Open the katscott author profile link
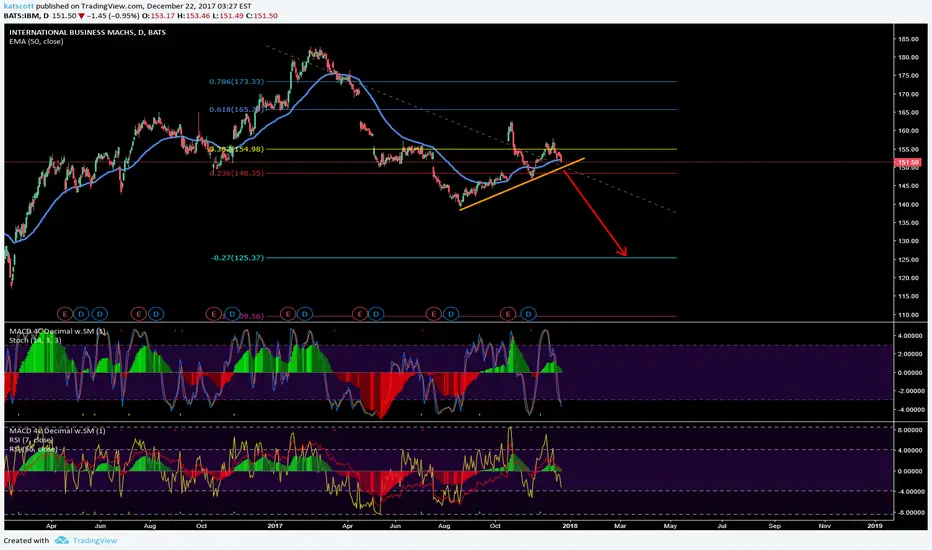This screenshot has height=550, width=932. click(x=18, y=6)
